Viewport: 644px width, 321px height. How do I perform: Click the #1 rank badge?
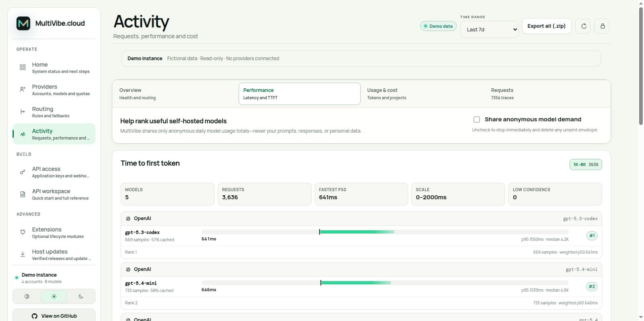pyautogui.click(x=592, y=236)
